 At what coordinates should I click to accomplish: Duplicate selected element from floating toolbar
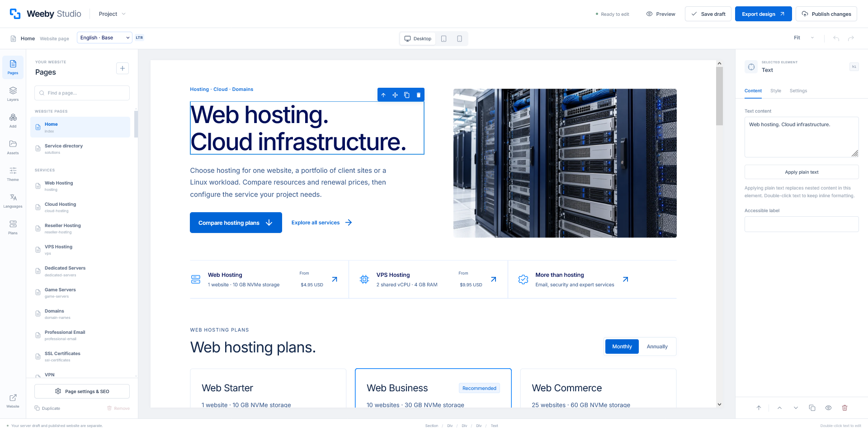[407, 95]
